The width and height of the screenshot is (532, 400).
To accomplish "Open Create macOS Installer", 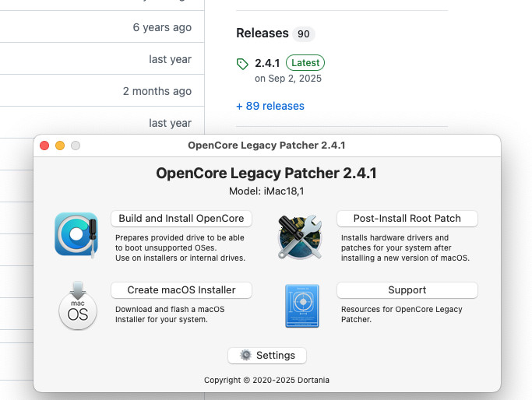I will (181, 289).
